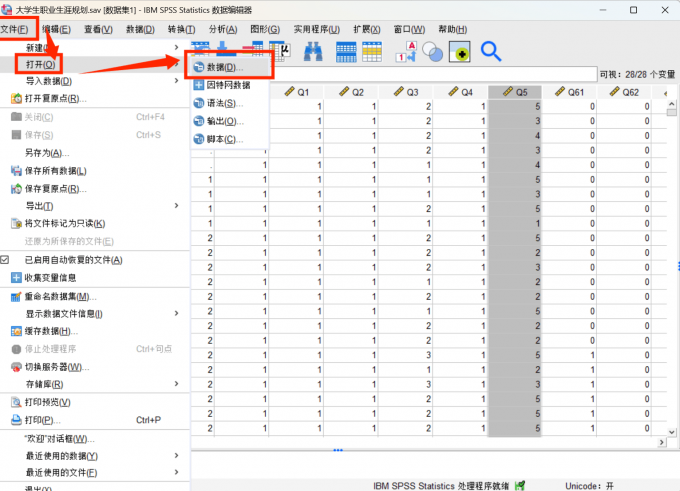The image size is (680, 491).
Task: Select the Q5 column header
Action: 516,92
